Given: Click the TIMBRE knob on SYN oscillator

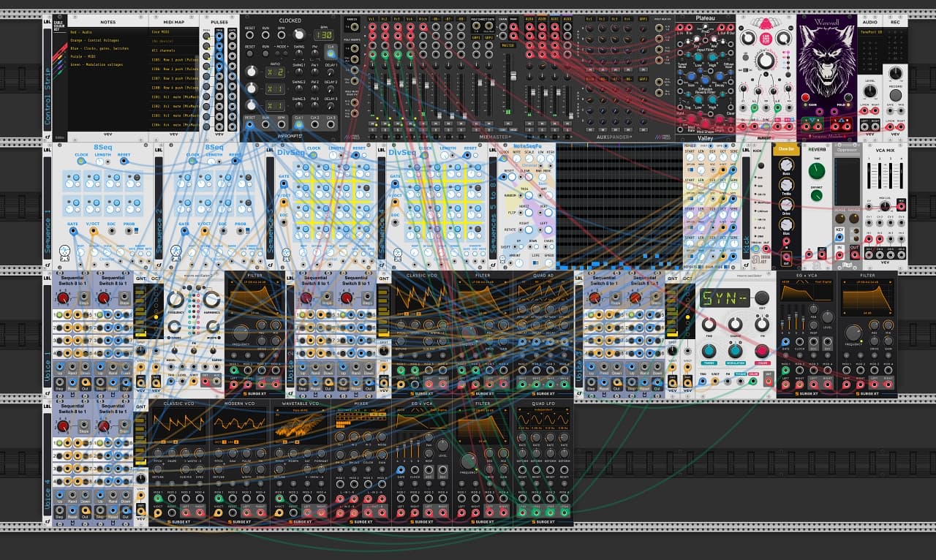Looking at the screenshot, I should click(709, 351).
